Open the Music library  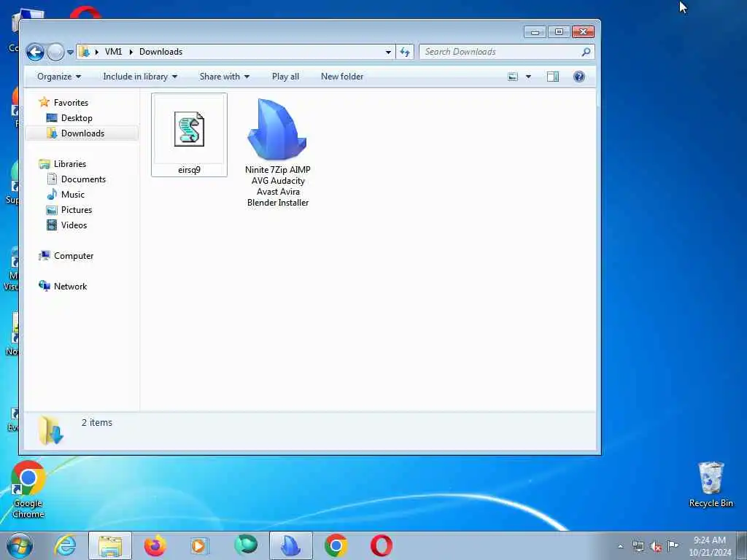[72, 194]
